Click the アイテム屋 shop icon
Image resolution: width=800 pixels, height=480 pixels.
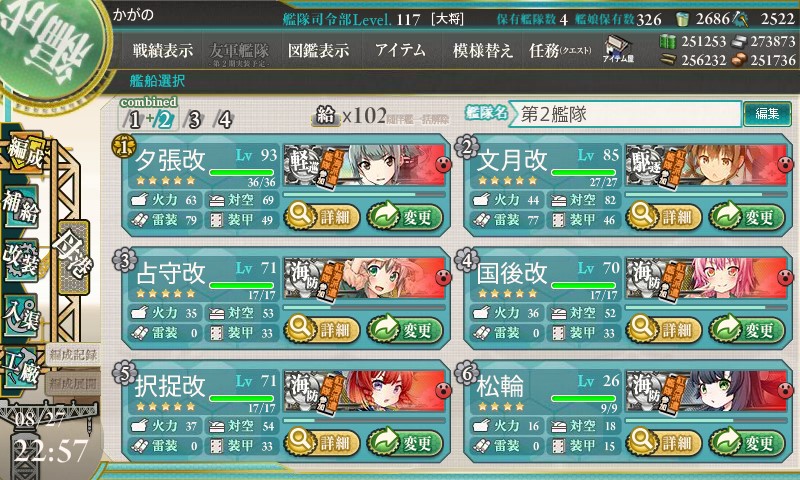click(x=618, y=50)
